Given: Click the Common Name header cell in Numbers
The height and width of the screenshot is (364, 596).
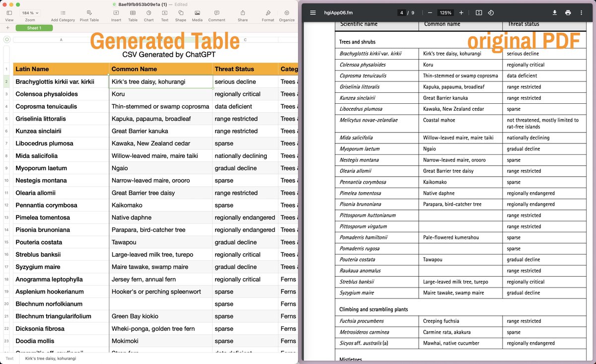Looking at the screenshot, I should tap(161, 69).
